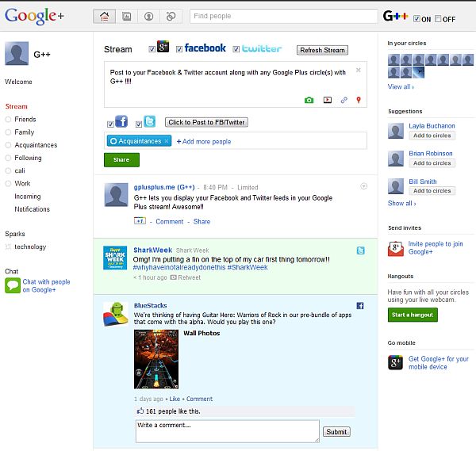Toggle the G++ ON checkbox
Image resolution: width=476 pixels, height=451 pixels.
point(416,19)
